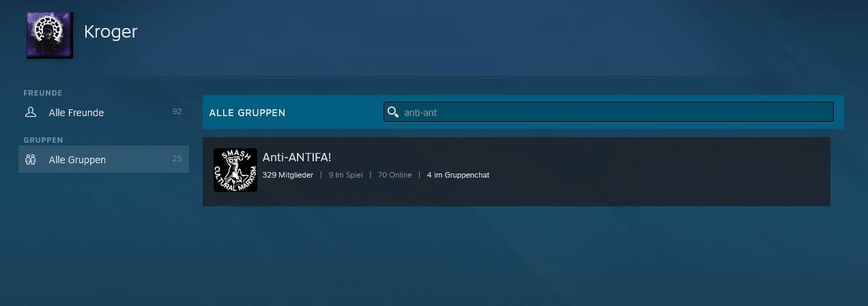Click the ALLE GRUPPEN header title
Image resolution: width=868 pixels, height=306 pixels.
247,113
